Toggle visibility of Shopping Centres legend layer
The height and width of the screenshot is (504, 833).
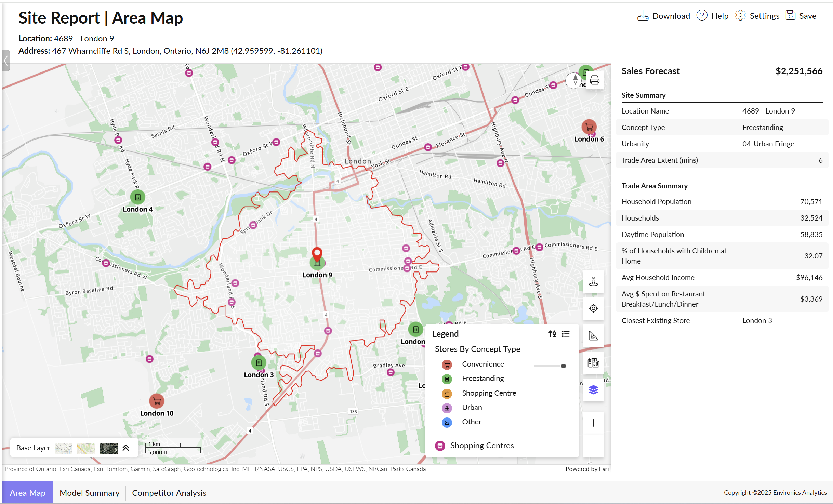(x=440, y=445)
